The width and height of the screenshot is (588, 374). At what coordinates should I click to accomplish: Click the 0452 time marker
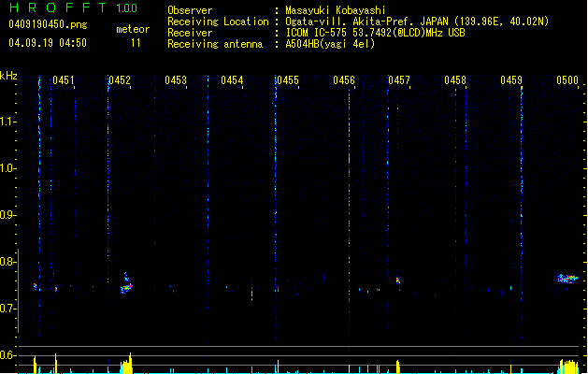tap(120, 80)
